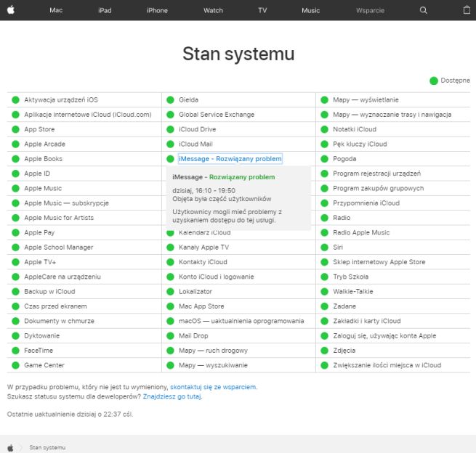Click the Apple logo in footer breadcrumb
Image resolution: width=476 pixels, height=453 pixels.
[x=10, y=447]
